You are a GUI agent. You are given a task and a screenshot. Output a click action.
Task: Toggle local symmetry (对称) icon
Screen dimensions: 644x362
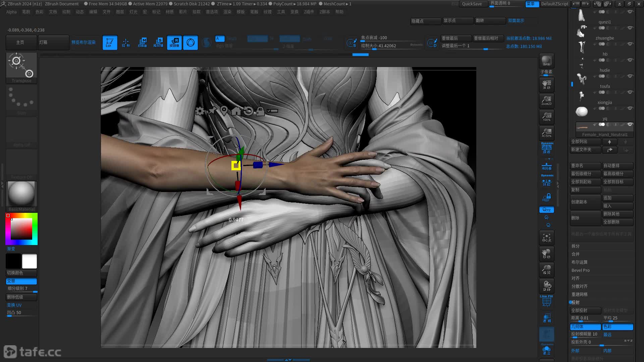click(x=547, y=181)
